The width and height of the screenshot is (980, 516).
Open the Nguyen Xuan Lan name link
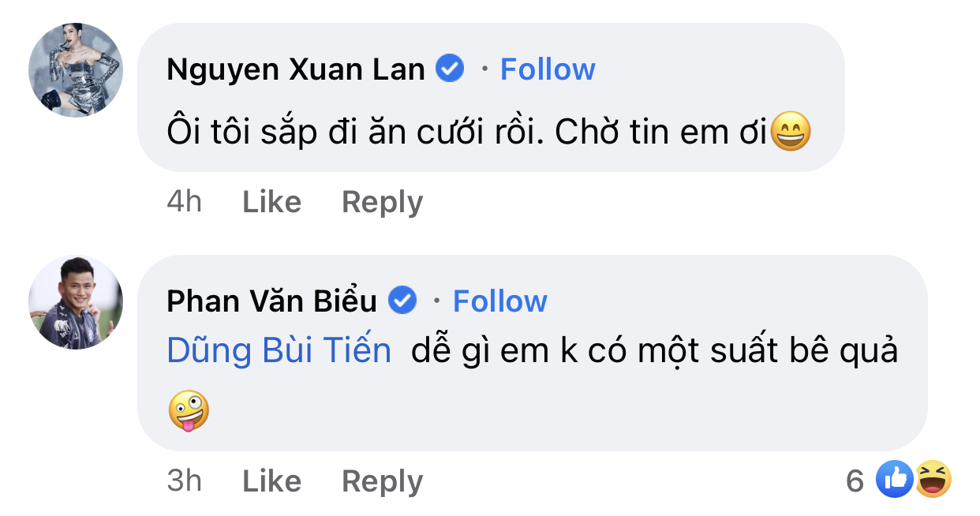coord(296,69)
